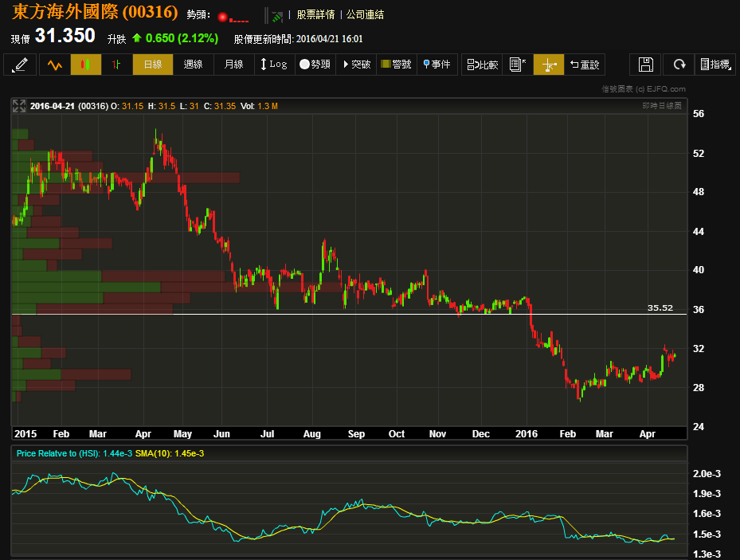This screenshot has width=740, height=560.
Task: Select the 日線 daily chart period
Action: coord(153,65)
